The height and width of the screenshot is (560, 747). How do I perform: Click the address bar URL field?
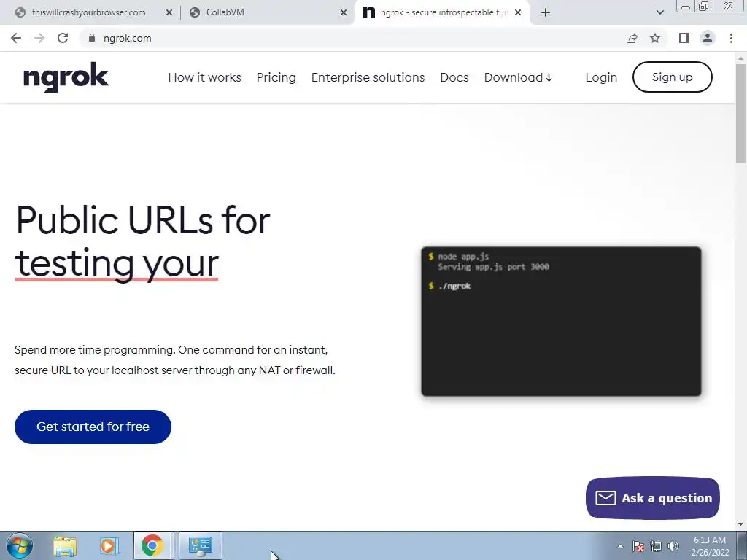click(352, 38)
